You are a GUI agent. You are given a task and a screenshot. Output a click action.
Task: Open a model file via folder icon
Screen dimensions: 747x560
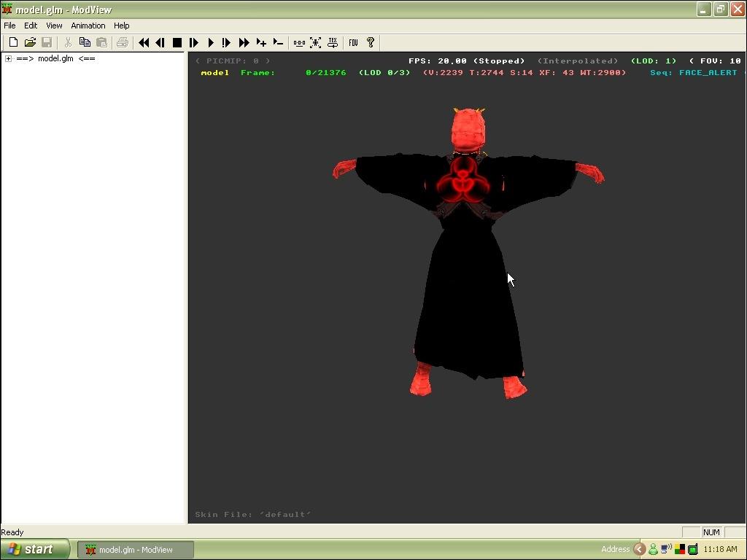pyautogui.click(x=30, y=43)
